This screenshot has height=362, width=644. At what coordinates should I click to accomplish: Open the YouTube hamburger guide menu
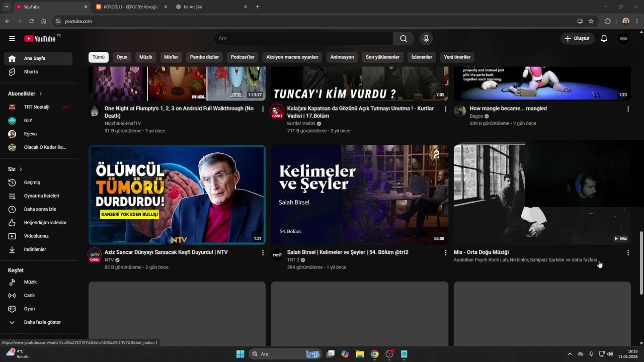(x=12, y=39)
